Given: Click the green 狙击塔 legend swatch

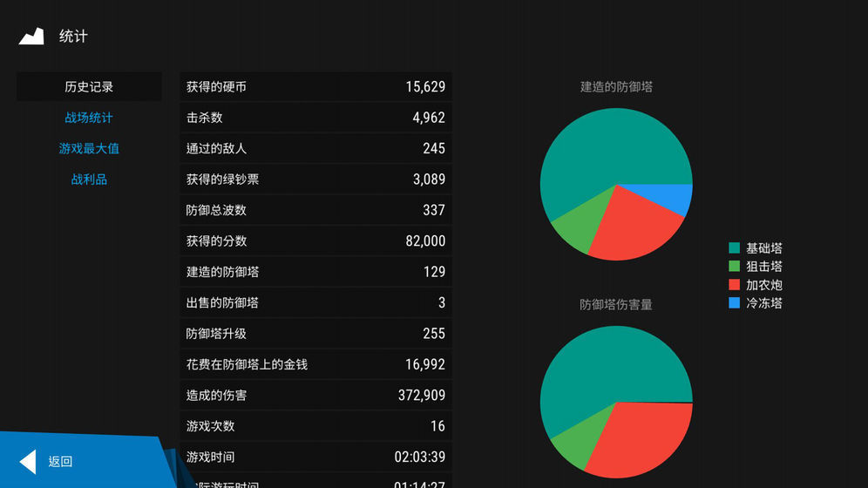Looking at the screenshot, I should pos(734,267).
